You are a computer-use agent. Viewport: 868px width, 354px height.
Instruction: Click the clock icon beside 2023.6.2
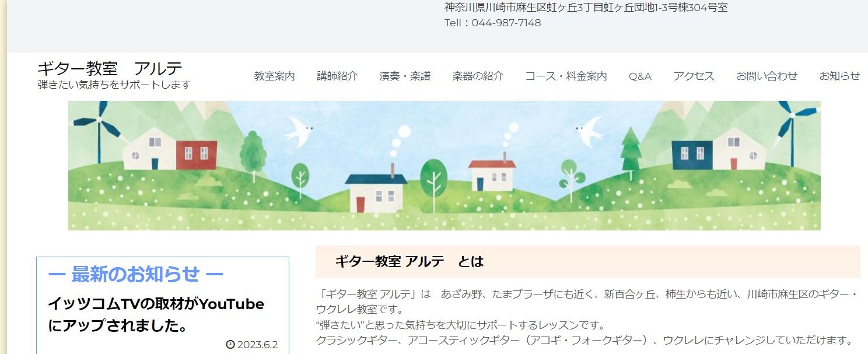230,345
